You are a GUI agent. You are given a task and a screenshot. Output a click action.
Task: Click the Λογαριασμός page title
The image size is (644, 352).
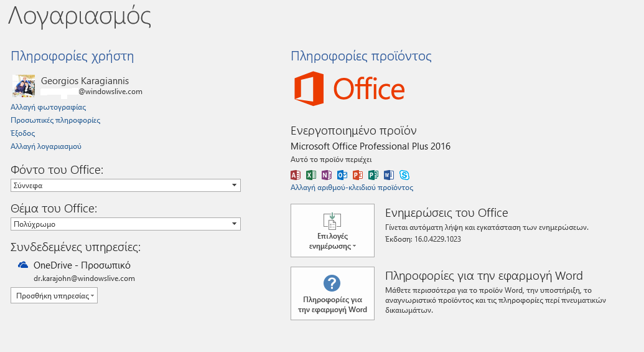80,17
